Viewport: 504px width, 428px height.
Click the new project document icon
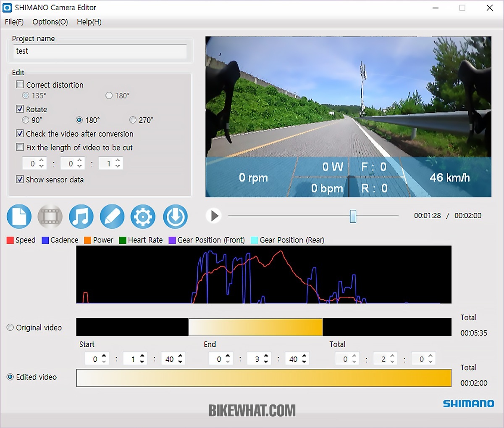tap(19, 217)
